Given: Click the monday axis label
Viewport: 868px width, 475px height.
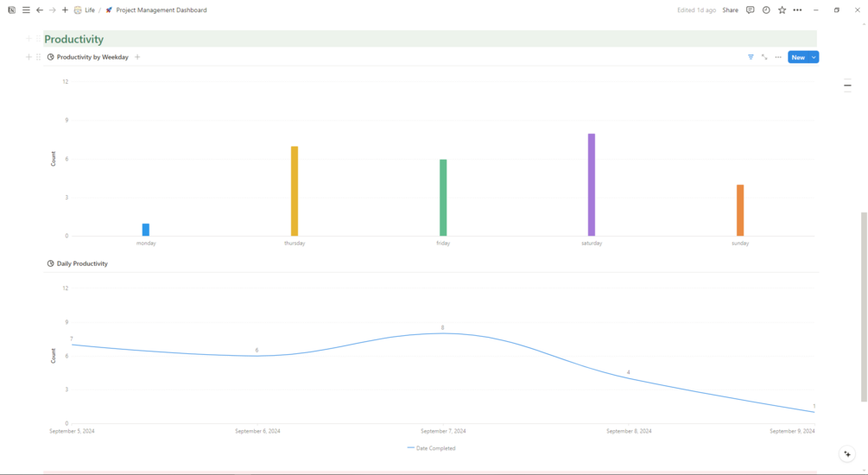Looking at the screenshot, I should pyautogui.click(x=146, y=243).
